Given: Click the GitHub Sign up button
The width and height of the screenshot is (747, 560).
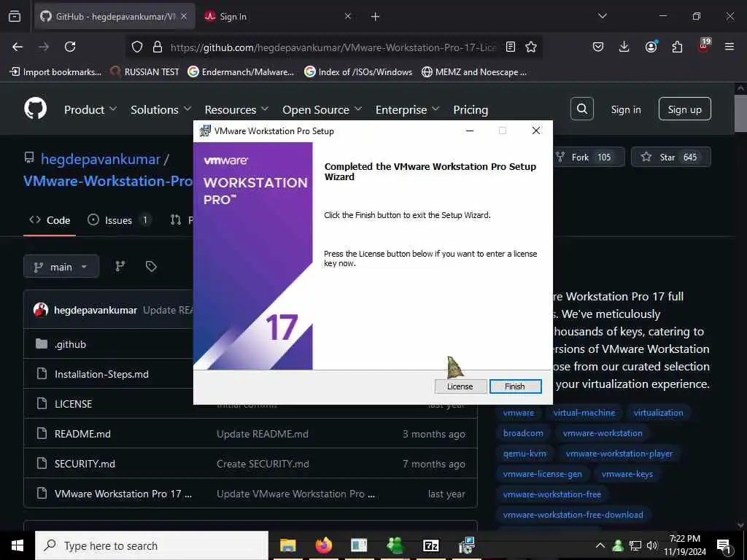Looking at the screenshot, I should (x=684, y=109).
